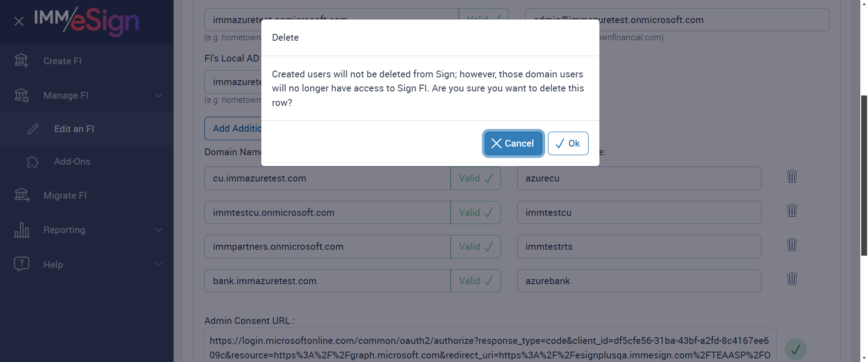Click trash icon beside azurebank

[792, 279]
